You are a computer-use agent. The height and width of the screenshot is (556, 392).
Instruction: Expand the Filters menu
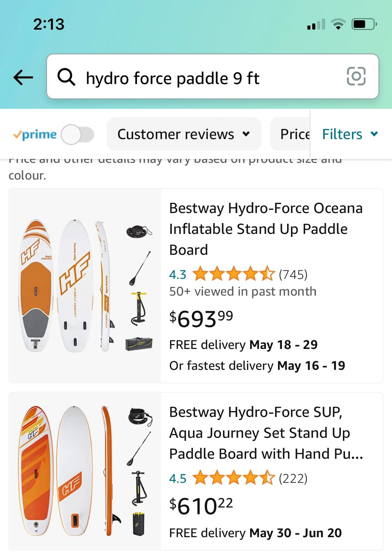click(350, 134)
